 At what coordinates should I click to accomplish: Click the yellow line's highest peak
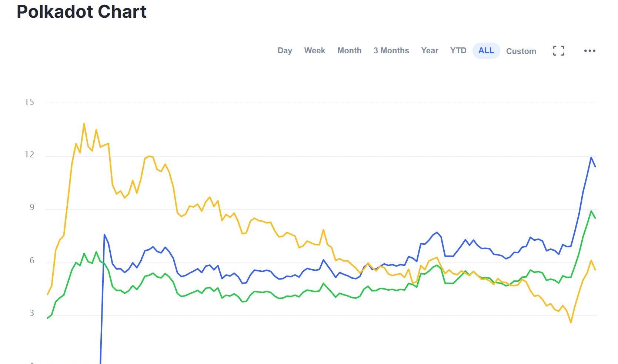pyautogui.click(x=84, y=124)
